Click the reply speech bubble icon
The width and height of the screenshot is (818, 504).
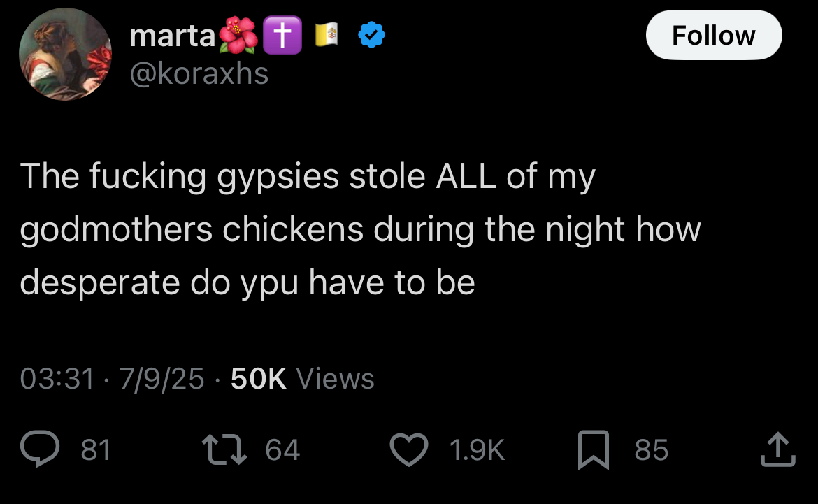[40, 449]
